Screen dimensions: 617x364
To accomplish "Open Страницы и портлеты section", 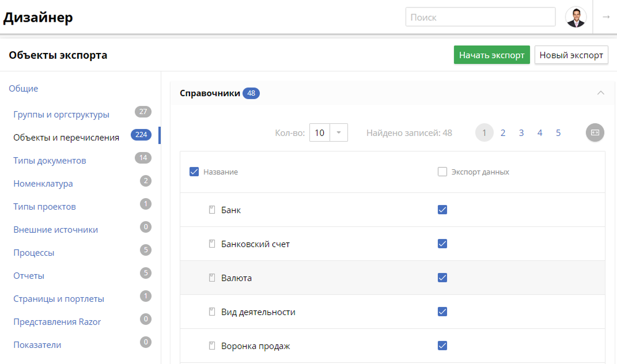I will pyautogui.click(x=59, y=299).
